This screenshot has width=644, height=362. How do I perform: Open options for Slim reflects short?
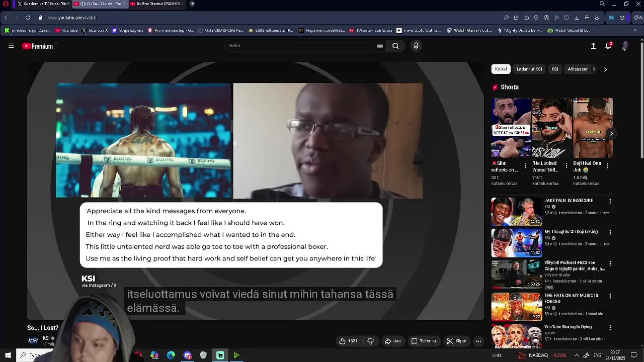[x=526, y=165]
